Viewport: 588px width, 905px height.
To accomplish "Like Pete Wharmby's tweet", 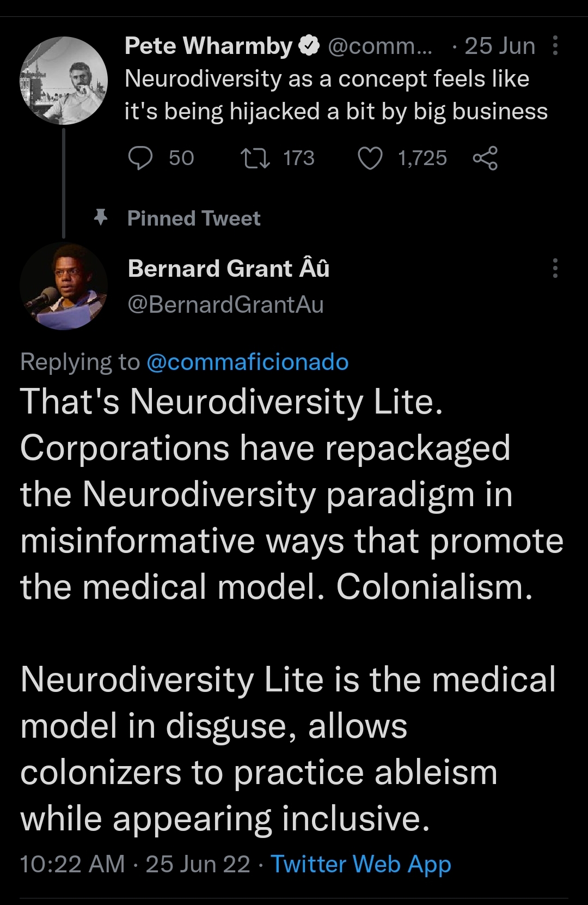I will click(370, 158).
